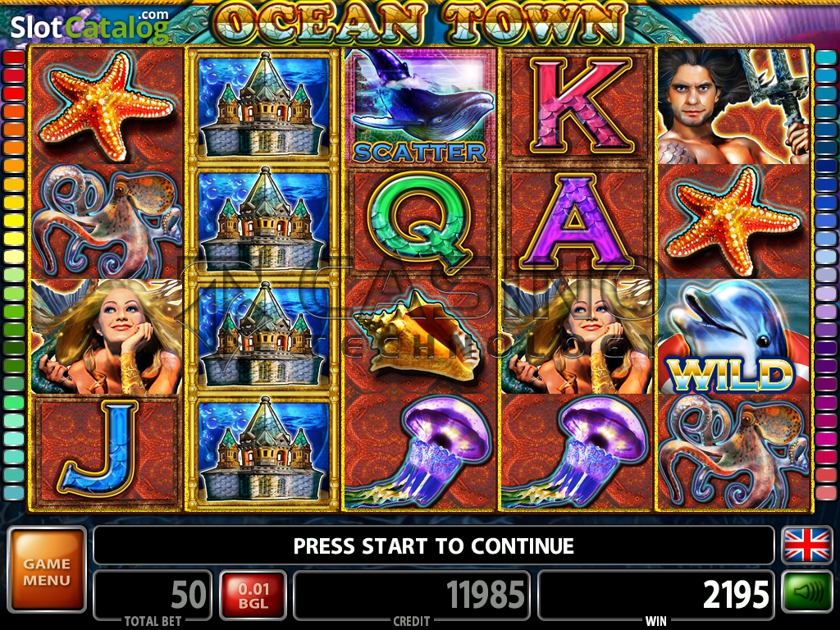Click the Total Bet display showing 50
Screen dimensions: 840x630
click(153, 596)
